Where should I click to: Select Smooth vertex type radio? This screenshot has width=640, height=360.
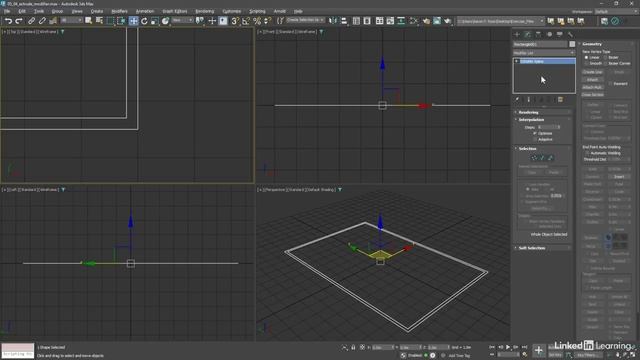tap(587, 63)
